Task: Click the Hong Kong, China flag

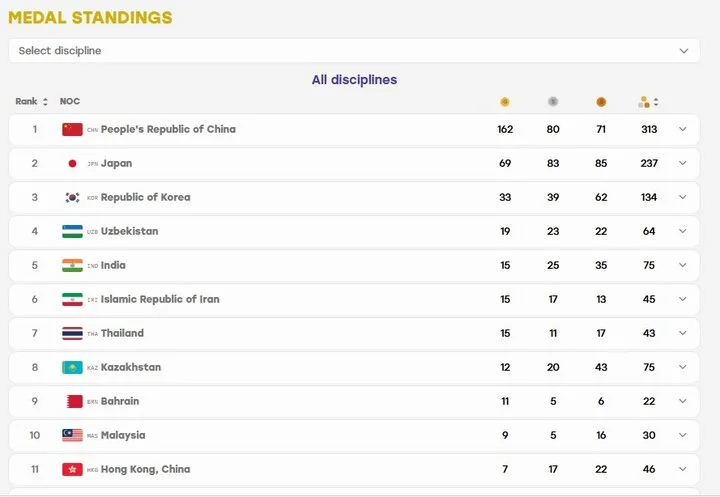Action: tap(72, 469)
